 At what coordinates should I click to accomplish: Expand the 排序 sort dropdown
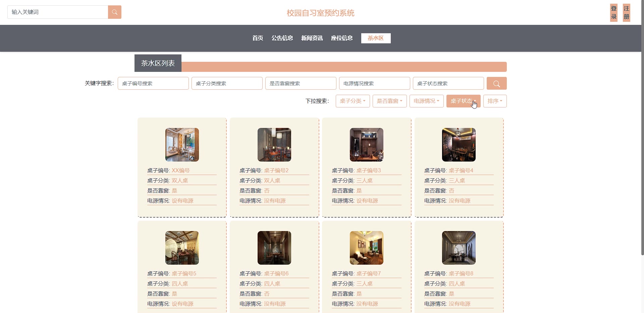pos(495,101)
